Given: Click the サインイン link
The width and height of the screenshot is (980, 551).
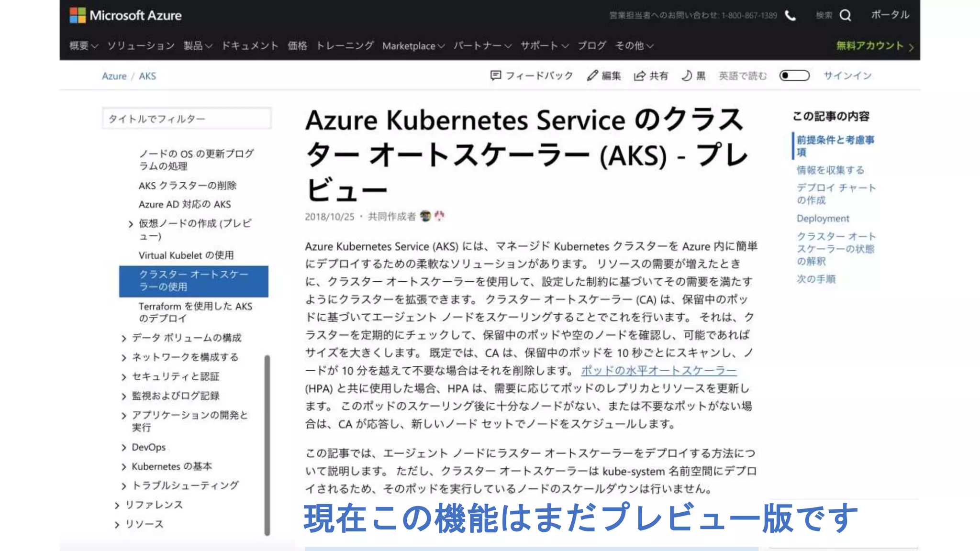Looking at the screenshot, I should tap(847, 76).
